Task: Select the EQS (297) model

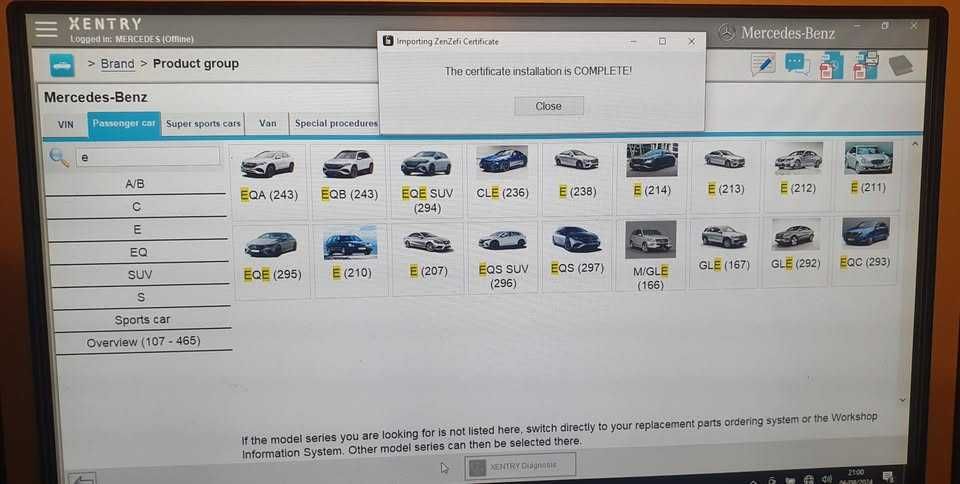Action: click(x=577, y=256)
